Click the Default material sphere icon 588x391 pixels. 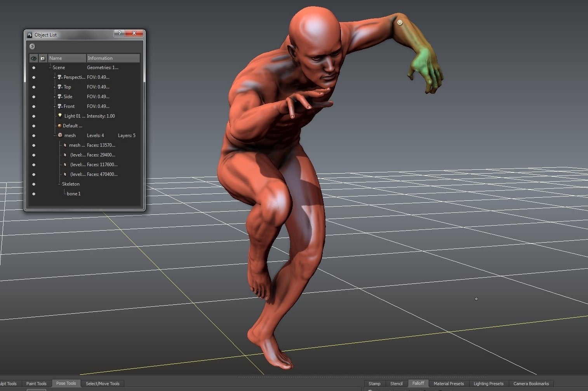tap(59, 126)
